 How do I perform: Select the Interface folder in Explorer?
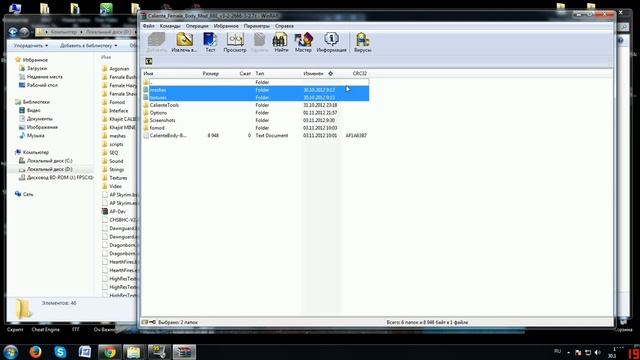click(x=115, y=111)
